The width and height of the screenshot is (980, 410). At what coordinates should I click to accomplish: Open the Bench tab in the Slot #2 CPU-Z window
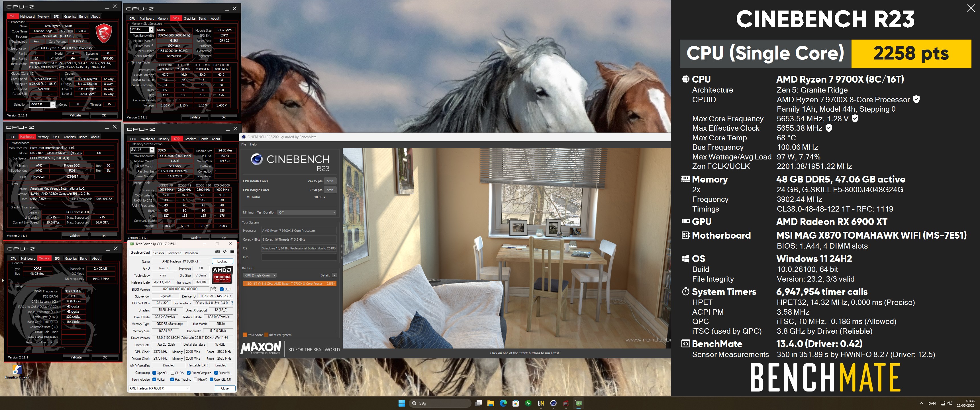coord(203,18)
